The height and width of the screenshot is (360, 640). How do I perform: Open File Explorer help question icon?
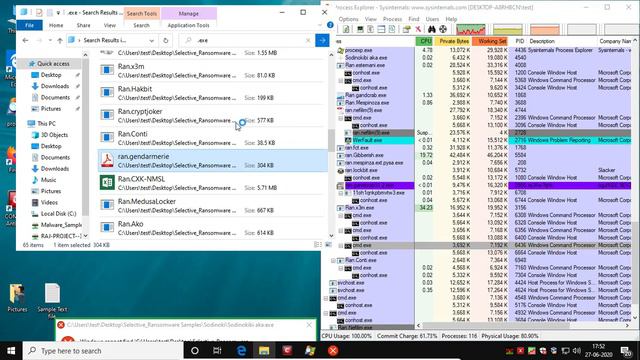point(330,25)
